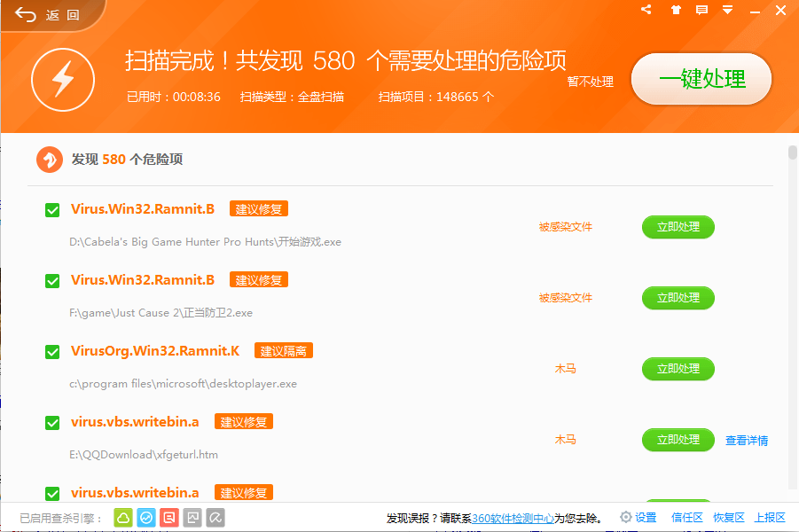This screenshot has height=532, width=799.
Task: Go back with the 返回 arrow
Action: tap(47, 15)
